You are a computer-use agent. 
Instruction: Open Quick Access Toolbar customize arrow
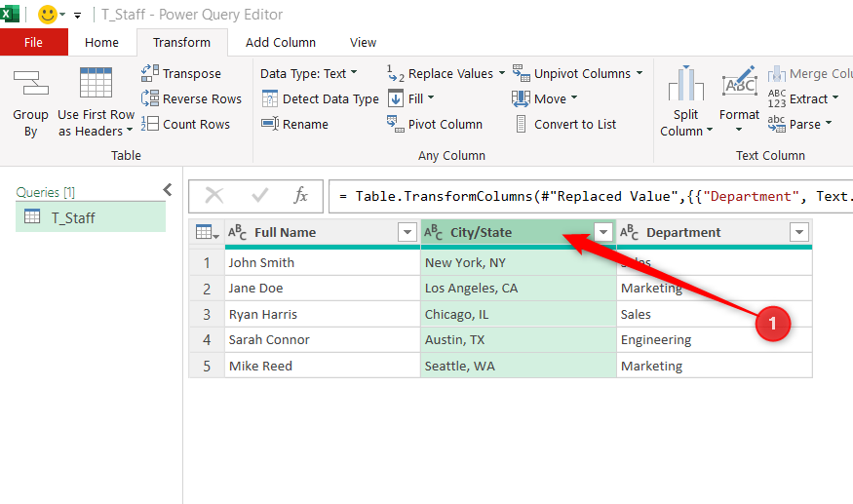pos(78,16)
